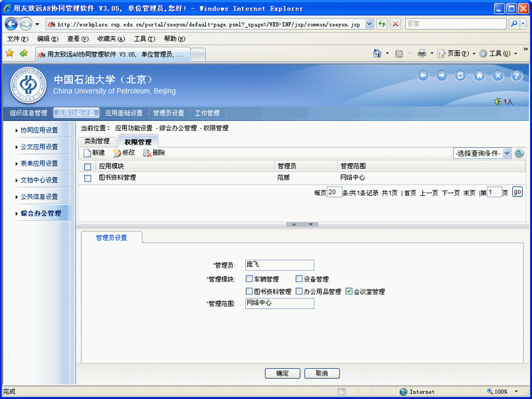Screen dimensions: 532x399
Task: Click the refresh icon in blue header
Action: [460, 76]
